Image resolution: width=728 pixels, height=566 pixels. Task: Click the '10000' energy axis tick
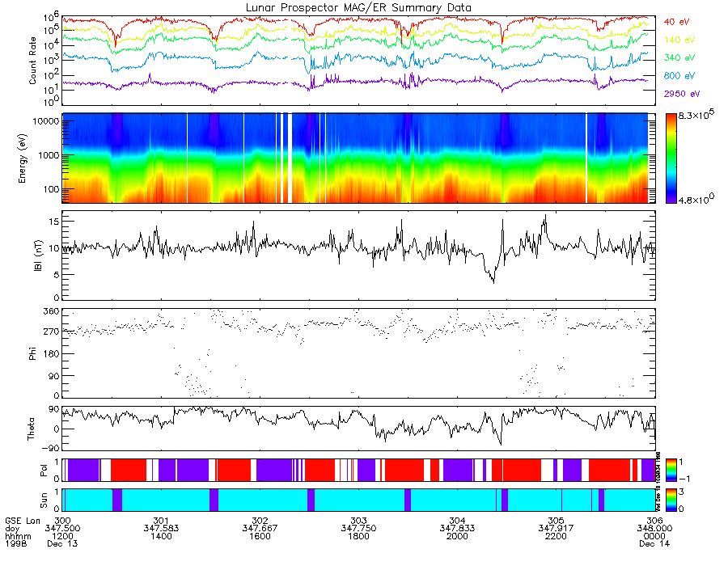coord(45,121)
